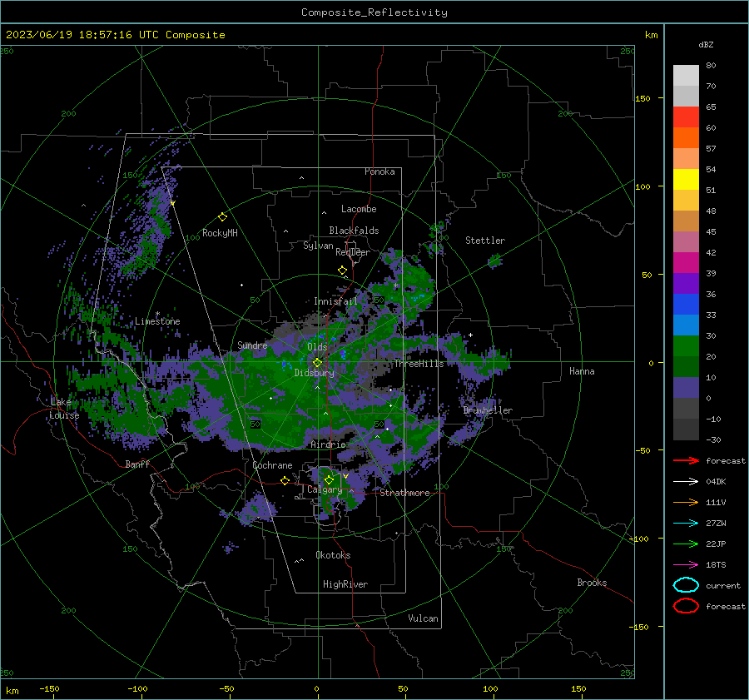Image resolution: width=749 pixels, height=700 pixels.
Task: Click the Hanna city label
Action: (x=582, y=371)
